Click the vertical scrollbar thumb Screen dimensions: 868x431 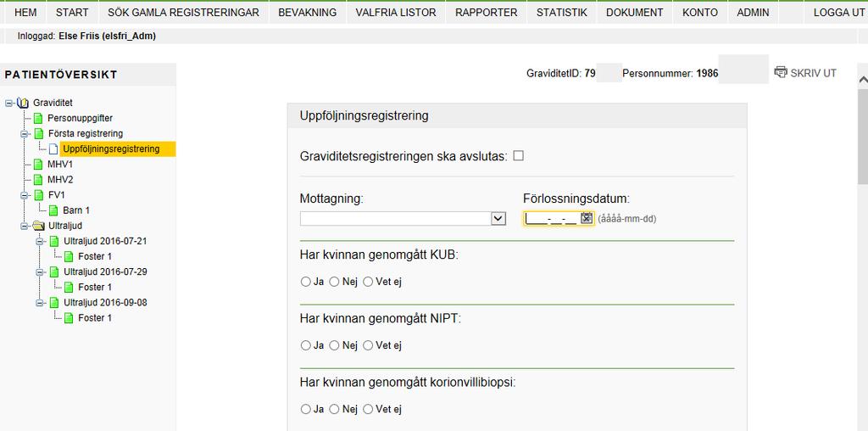(862, 136)
